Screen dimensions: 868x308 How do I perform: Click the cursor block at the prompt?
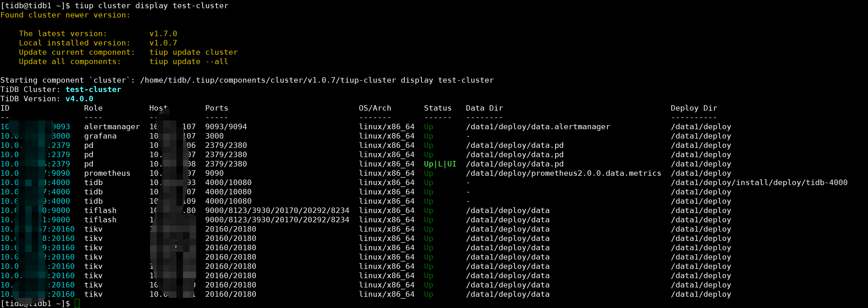coord(77,303)
